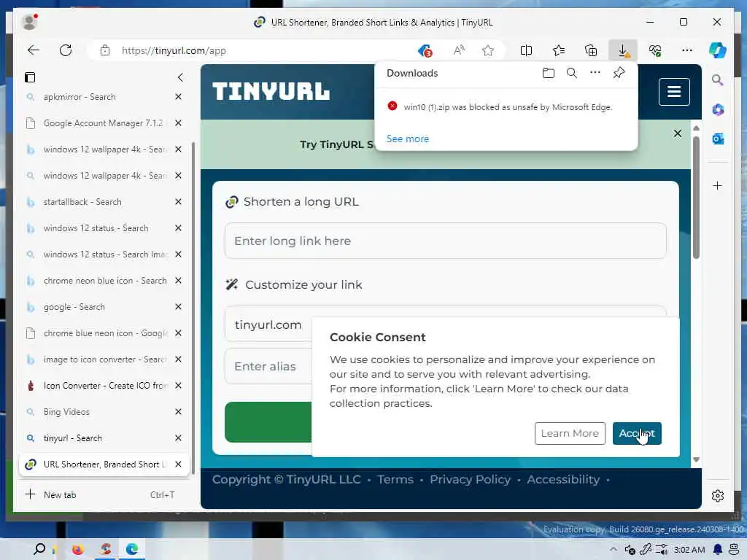Open the taskbar clock 3:02 AM
Image resolution: width=747 pixels, height=560 pixels.
tap(689, 550)
